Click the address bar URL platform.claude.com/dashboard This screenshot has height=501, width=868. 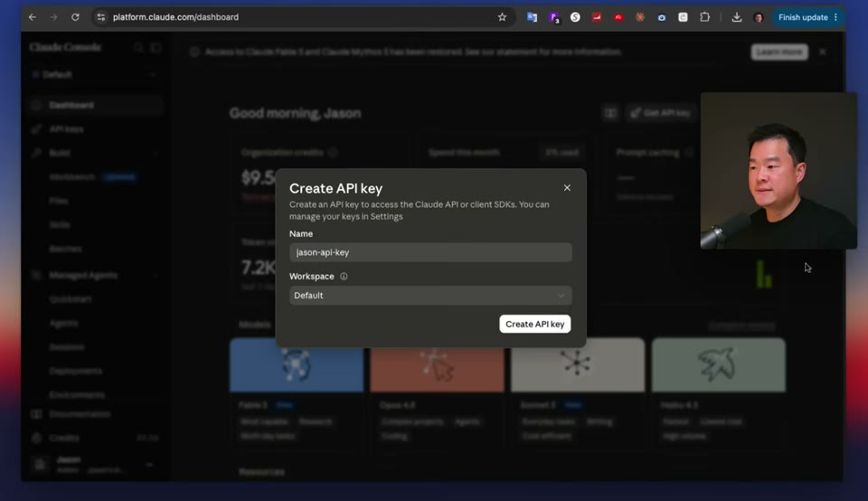coord(175,17)
